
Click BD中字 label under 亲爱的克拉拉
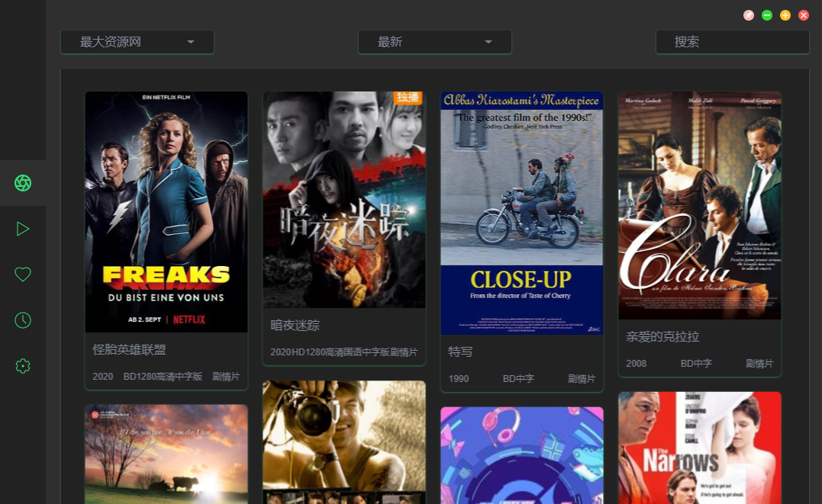pos(695,363)
